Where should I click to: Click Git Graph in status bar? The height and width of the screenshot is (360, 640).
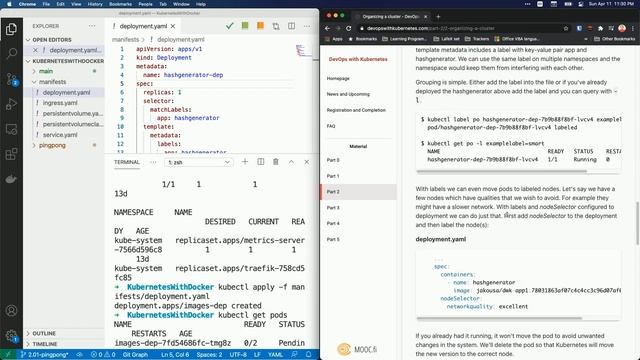(x=135, y=354)
